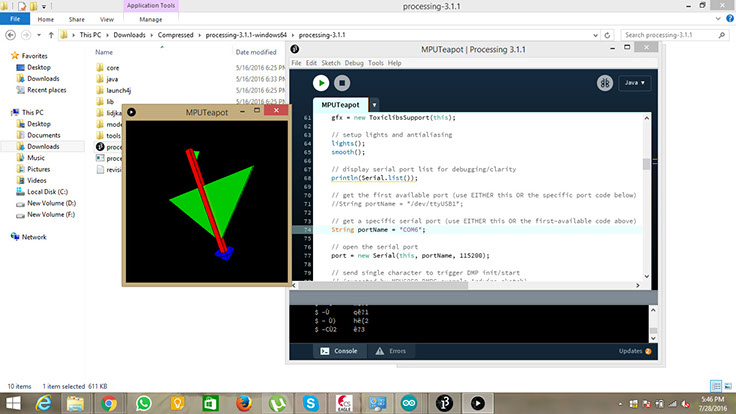Expand the address bar history dropdown
736x414 pixels.
pos(595,35)
